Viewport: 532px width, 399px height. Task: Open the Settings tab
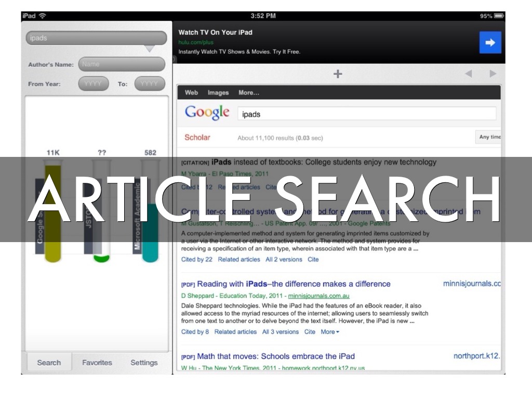click(x=144, y=363)
